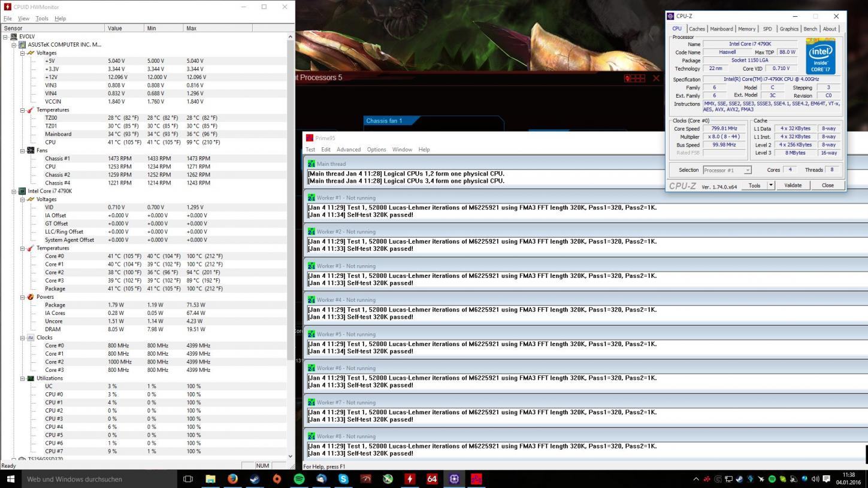Viewport: 868px width, 488px height.
Task: Switch to Caches tab in CPU-Z
Action: pyautogui.click(x=697, y=29)
